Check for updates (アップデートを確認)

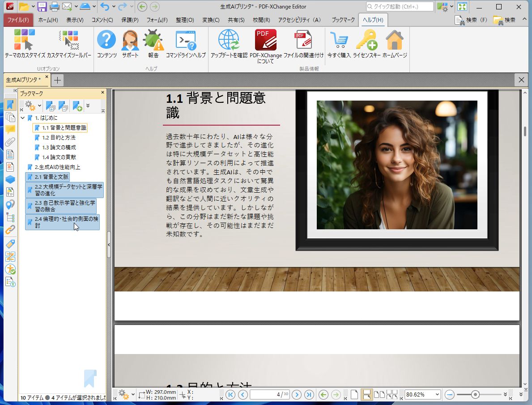[x=229, y=44]
